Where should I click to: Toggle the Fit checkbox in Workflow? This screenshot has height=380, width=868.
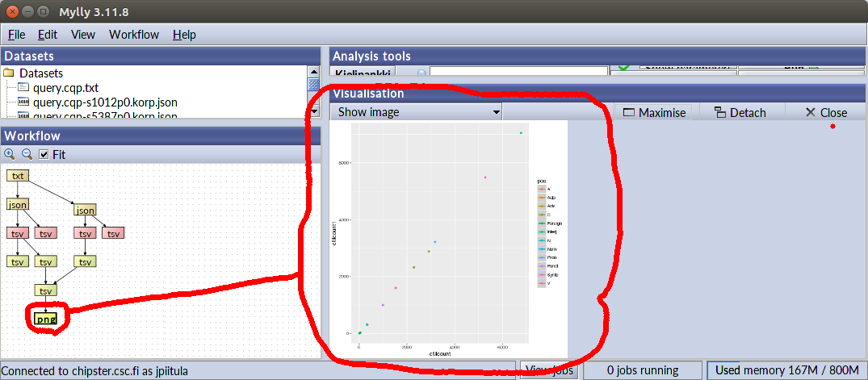click(x=44, y=154)
